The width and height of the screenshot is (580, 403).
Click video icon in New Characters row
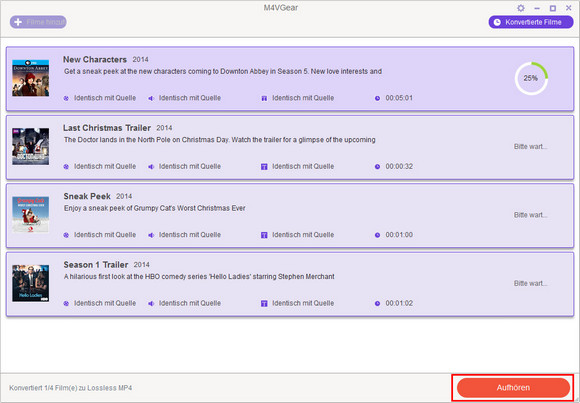point(66,98)
